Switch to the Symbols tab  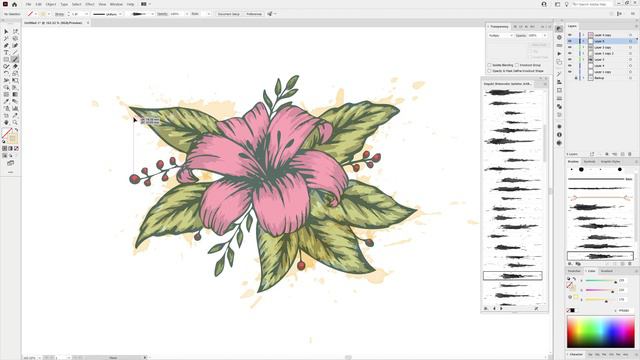coord(589,162)
